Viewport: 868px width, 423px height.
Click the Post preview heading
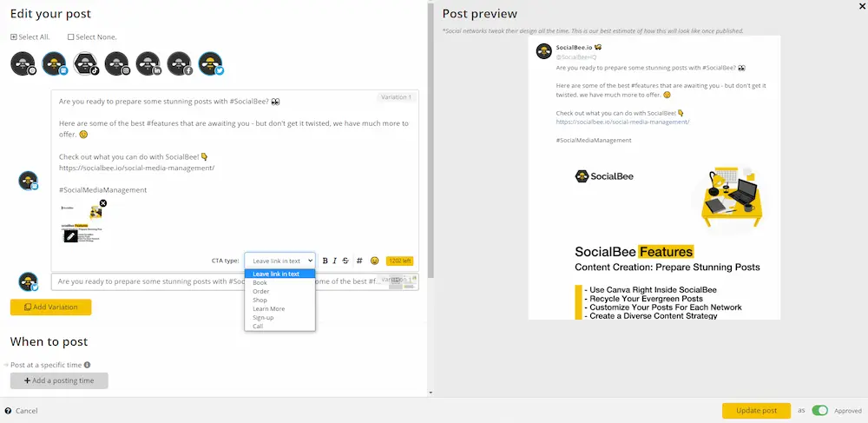479,14
